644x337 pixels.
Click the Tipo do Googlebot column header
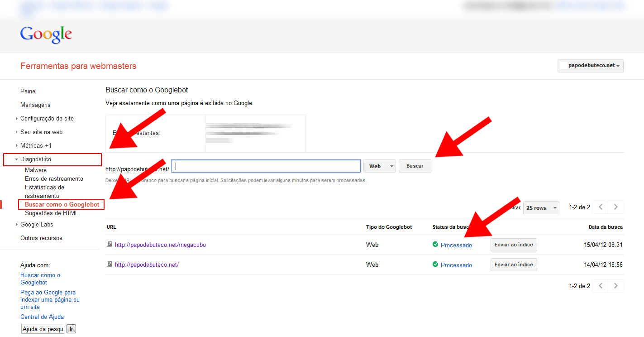[389, 227]
